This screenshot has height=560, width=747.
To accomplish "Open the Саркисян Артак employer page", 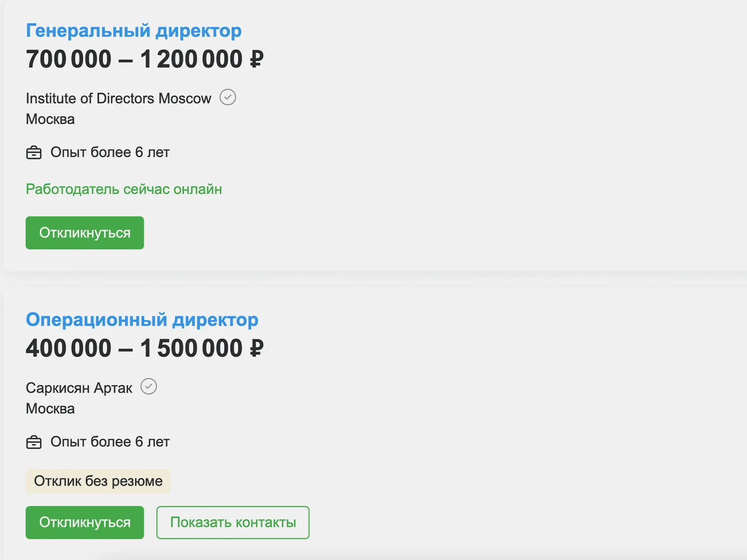I will (79, 388).
